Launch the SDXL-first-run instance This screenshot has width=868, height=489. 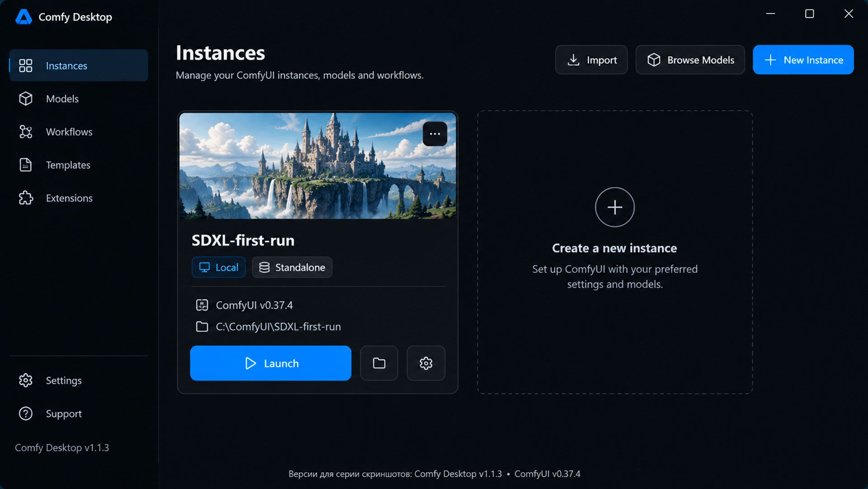pos(271,363)
